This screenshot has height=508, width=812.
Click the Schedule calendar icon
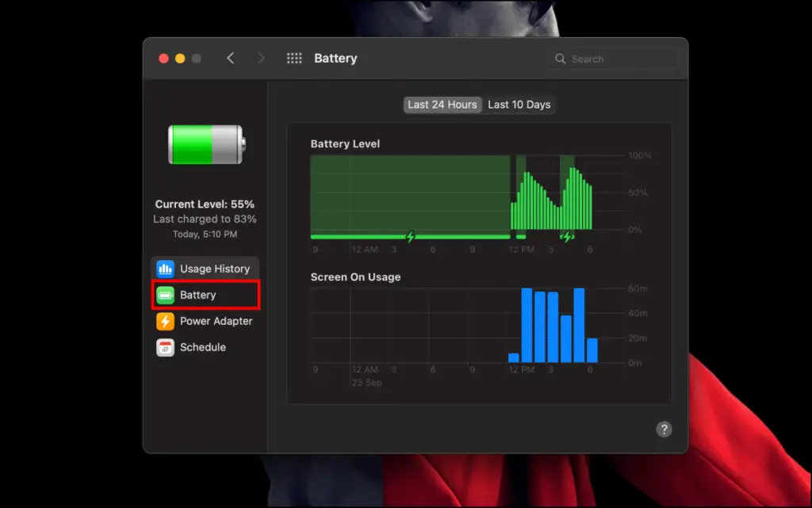(x=165, y=348)
